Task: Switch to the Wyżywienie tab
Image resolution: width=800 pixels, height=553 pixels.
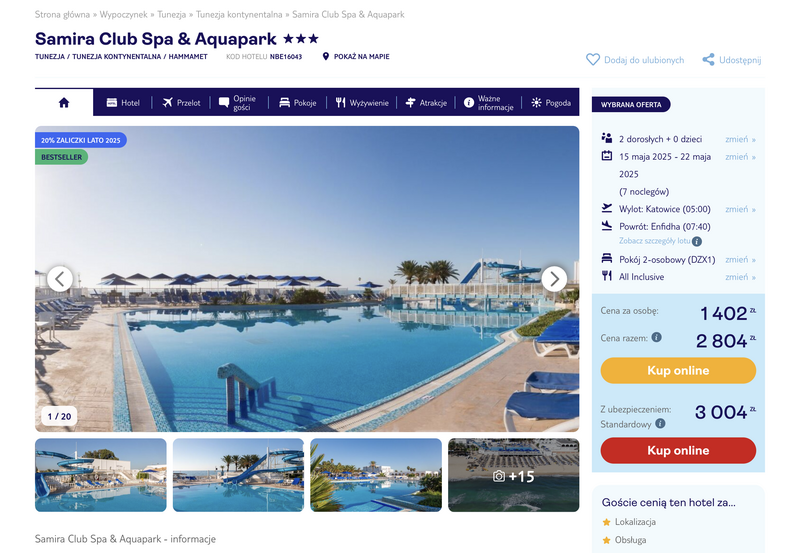Action: pyautogui.click(x=362, y=103)
